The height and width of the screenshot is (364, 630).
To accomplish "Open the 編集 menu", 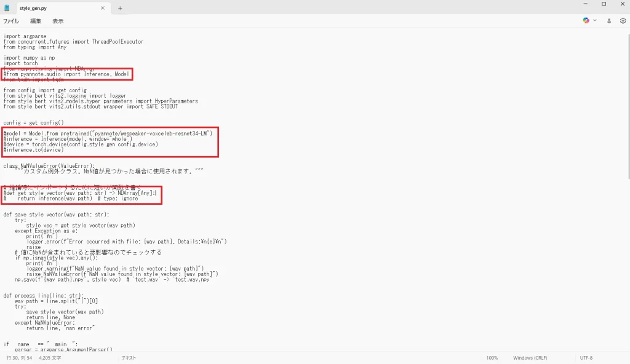I will pos(36,21).
